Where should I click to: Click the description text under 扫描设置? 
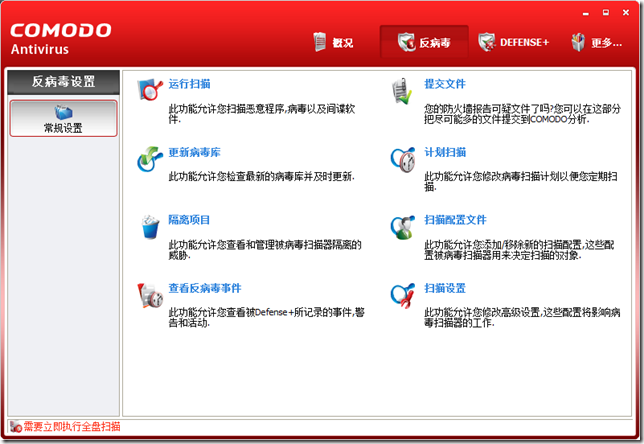(x=522, y=317)
